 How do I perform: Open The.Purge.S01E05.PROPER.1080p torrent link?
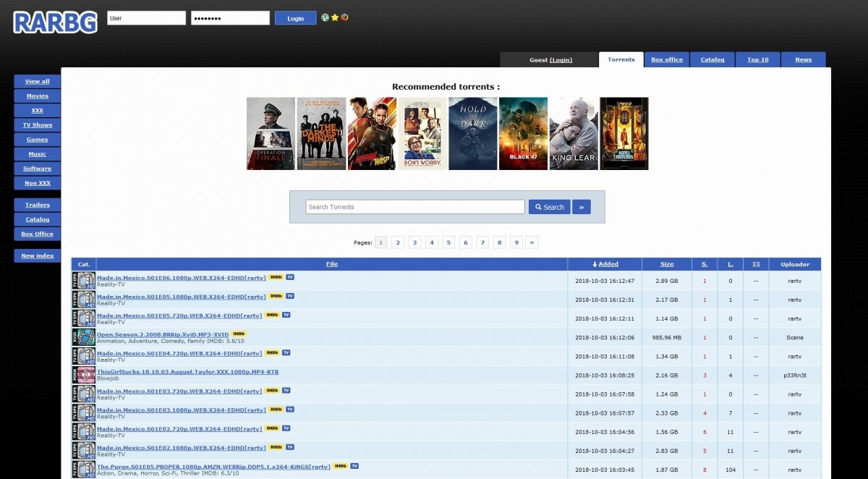tap(213, 466)
